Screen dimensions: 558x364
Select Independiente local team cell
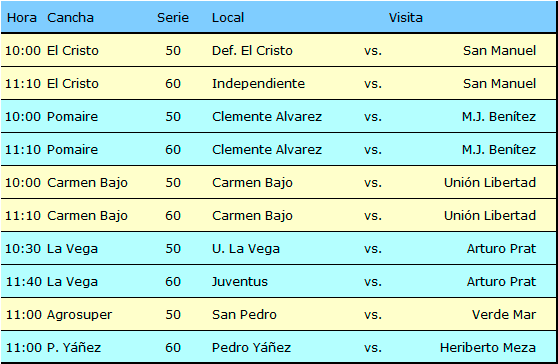pyautogui.click(x=258, y=84)
